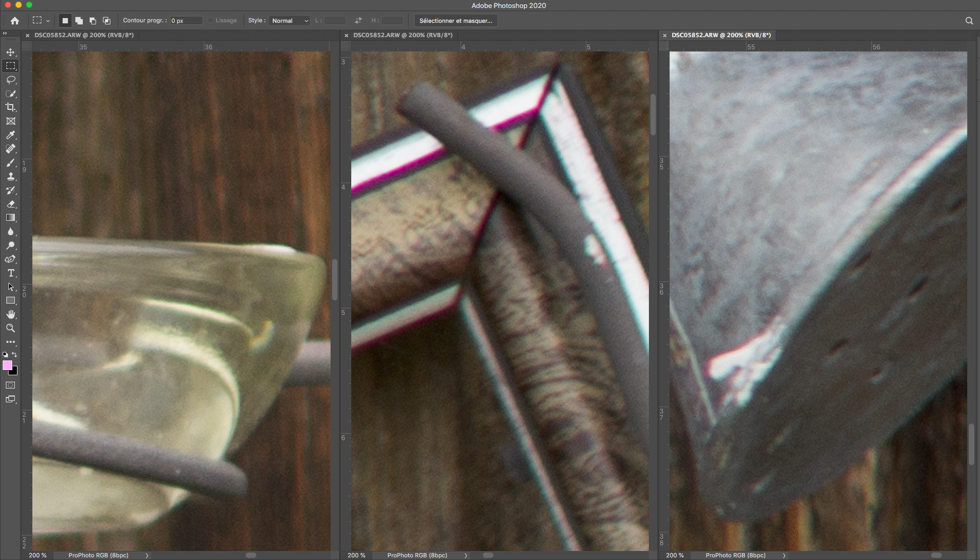The height and width of the screenshot is (560, 980).
Task: Open the Style dropdown set to Normal
Action: (290, 21)
